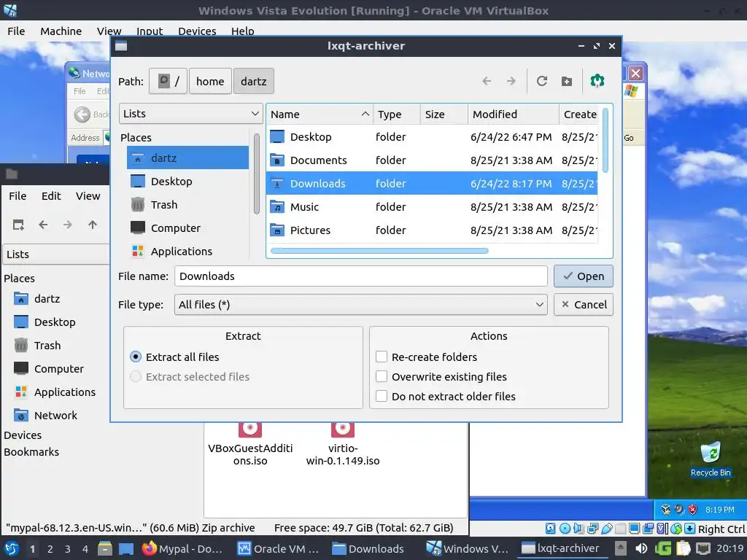Select Computer in the dialog Places list
This screenshot has height=560, width=747.
pos(187,228)
